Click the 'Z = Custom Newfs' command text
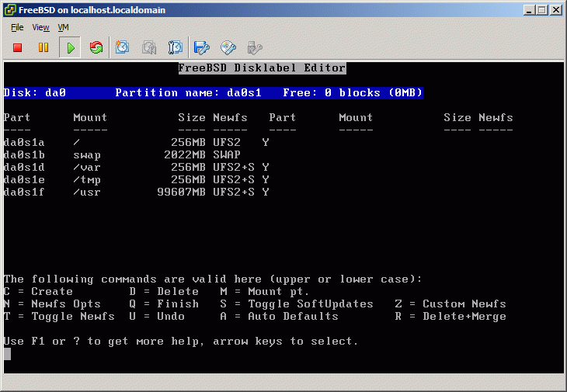 [x=450, y=304]
